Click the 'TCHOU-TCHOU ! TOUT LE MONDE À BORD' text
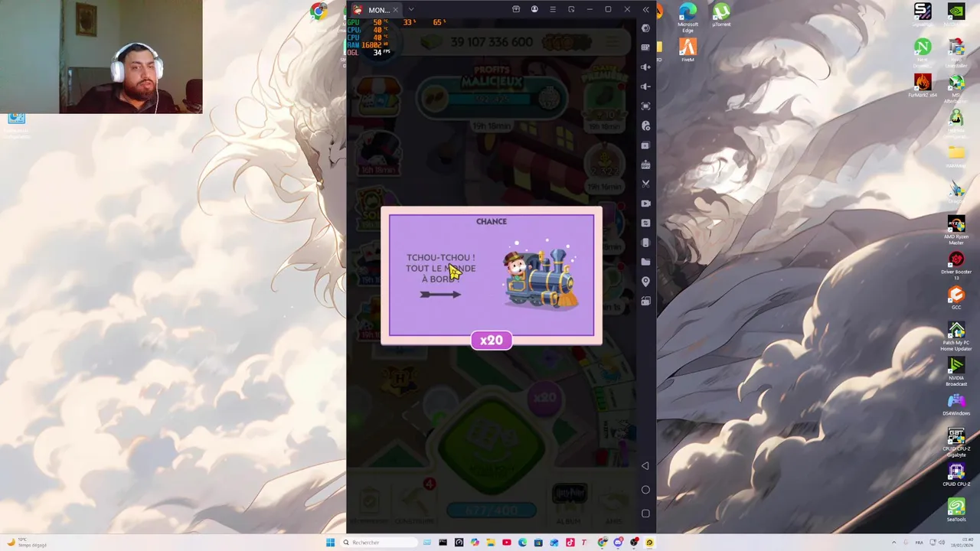This screenshot has width=980, height=551. pyautogui.click(x=441, y=268)
